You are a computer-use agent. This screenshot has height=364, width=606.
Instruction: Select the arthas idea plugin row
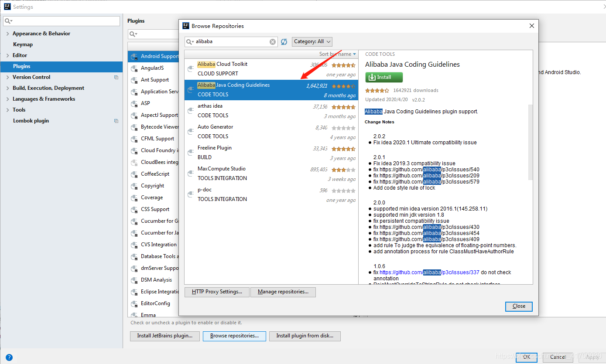(x=271, y=111)
